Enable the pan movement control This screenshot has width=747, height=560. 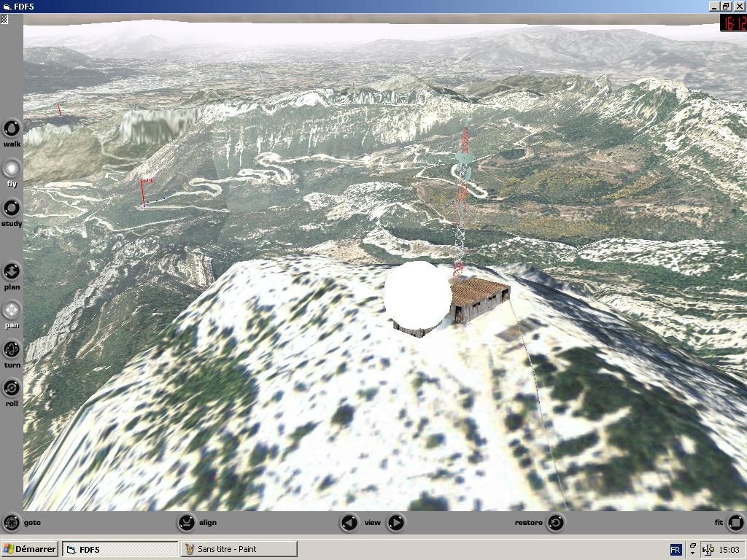point(12,311)
